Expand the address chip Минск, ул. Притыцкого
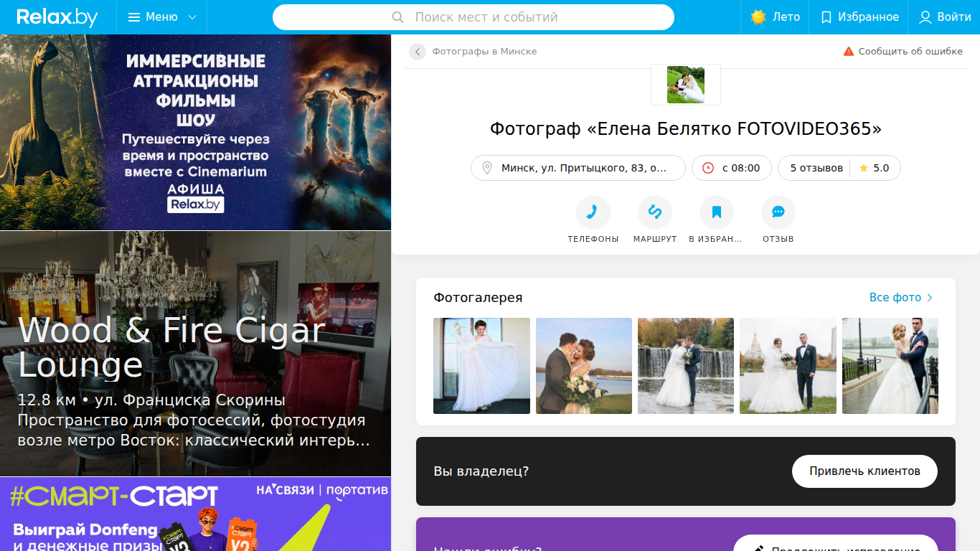Screen dimensions: 980x551 click(x=578, y=168)
